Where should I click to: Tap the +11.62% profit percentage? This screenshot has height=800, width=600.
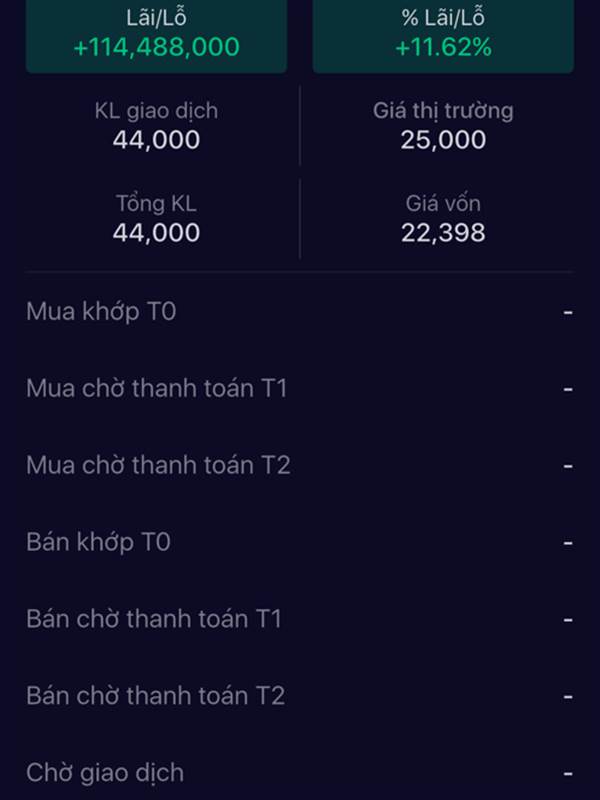pyautogui.click(x=443, y=47)
